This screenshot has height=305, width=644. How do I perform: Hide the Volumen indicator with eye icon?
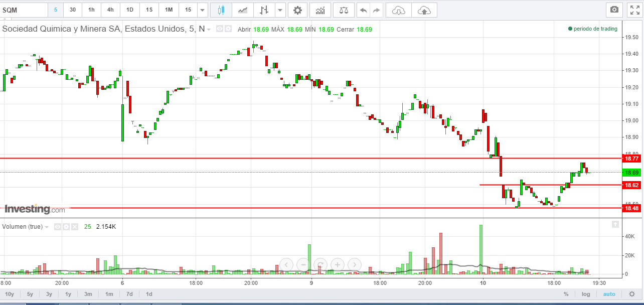tap(58, 227)
